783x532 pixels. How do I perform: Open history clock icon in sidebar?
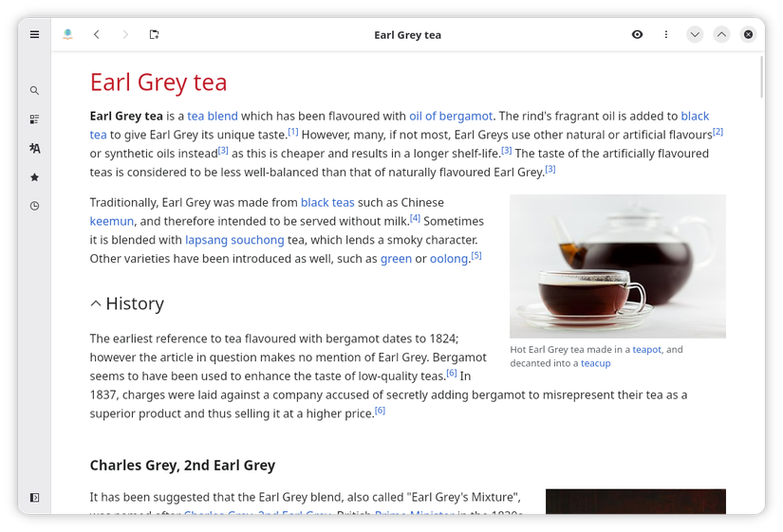coord(34,206)
